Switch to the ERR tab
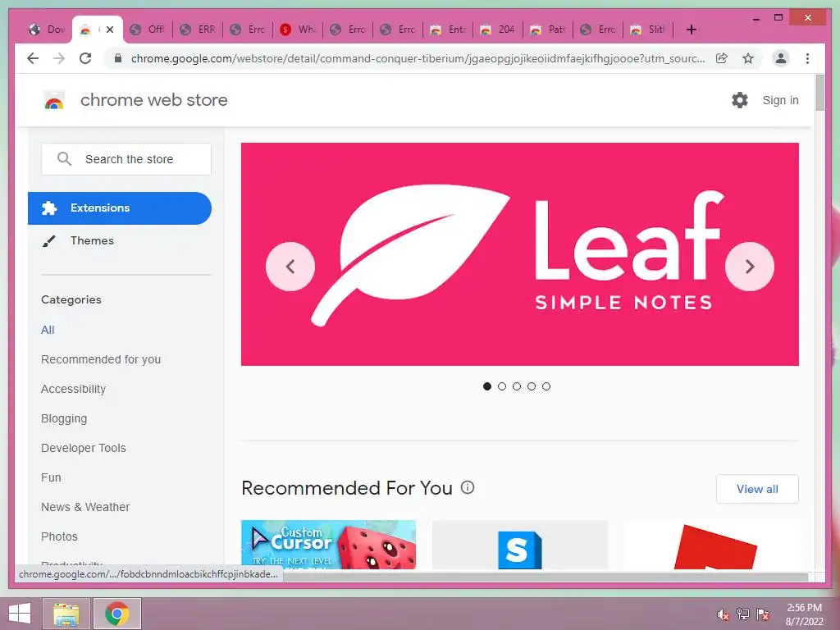Viewport: 840px width, 630px height. [198, 30]
